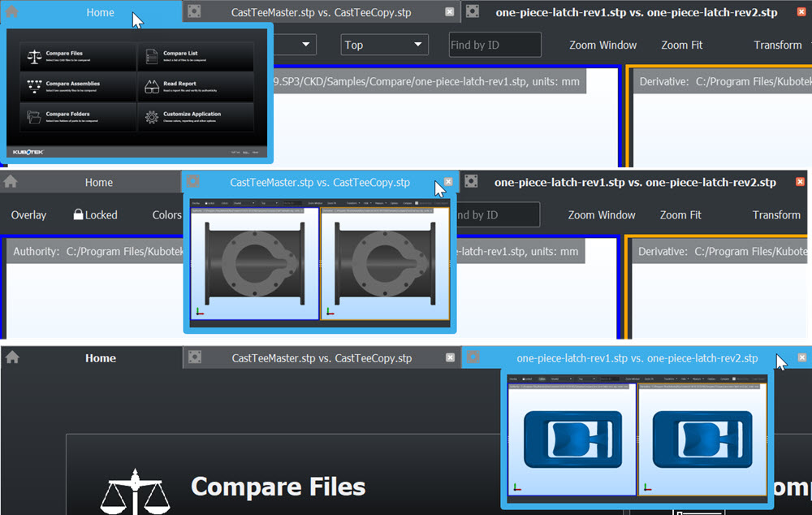Toggle the Overlay view option

coord(28,215)
